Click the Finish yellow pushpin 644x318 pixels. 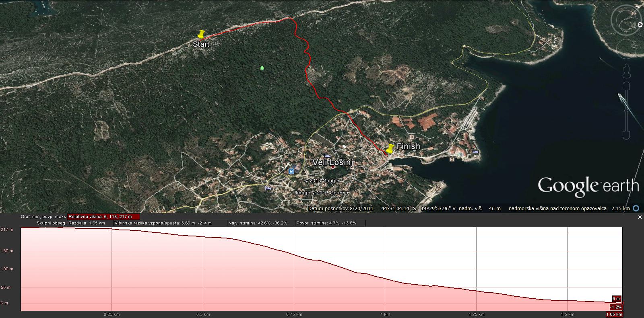[390, 148]
